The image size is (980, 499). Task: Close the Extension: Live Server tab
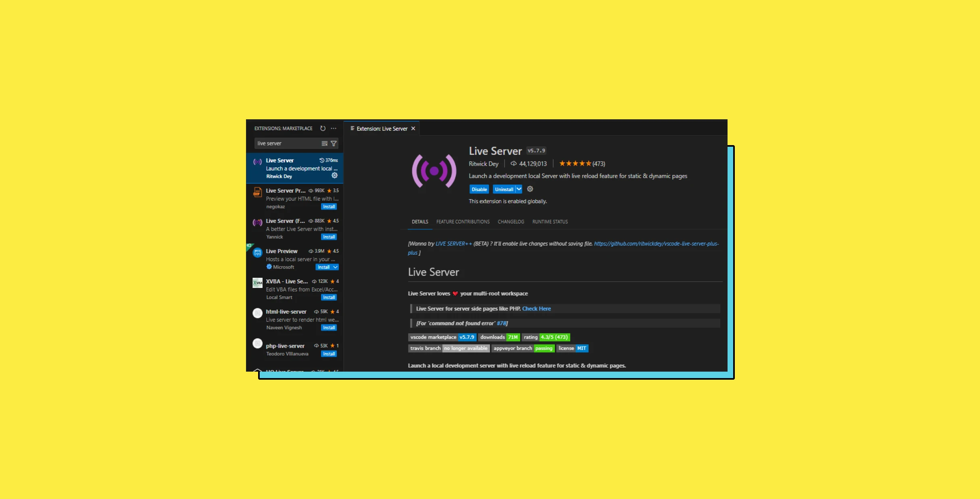click(x=413, y=129)
